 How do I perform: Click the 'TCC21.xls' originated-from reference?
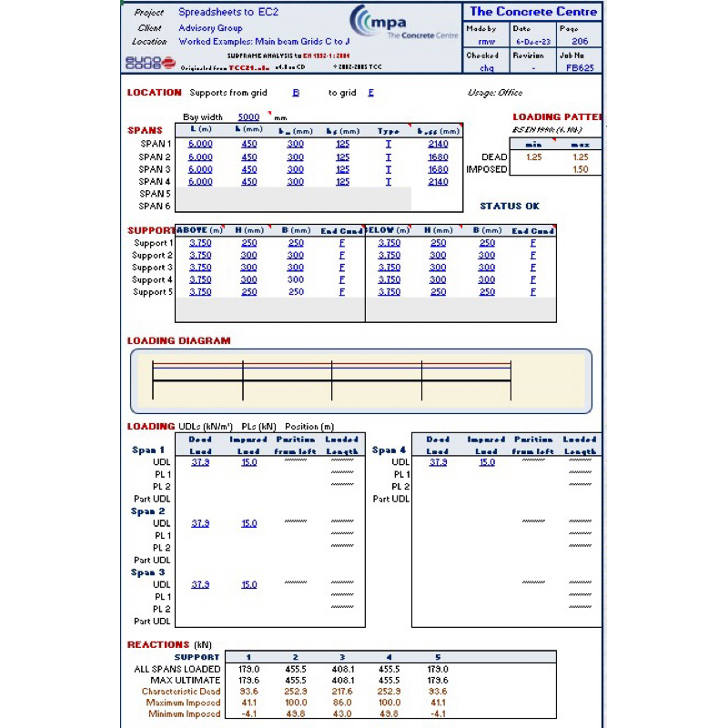coord(248,67)
